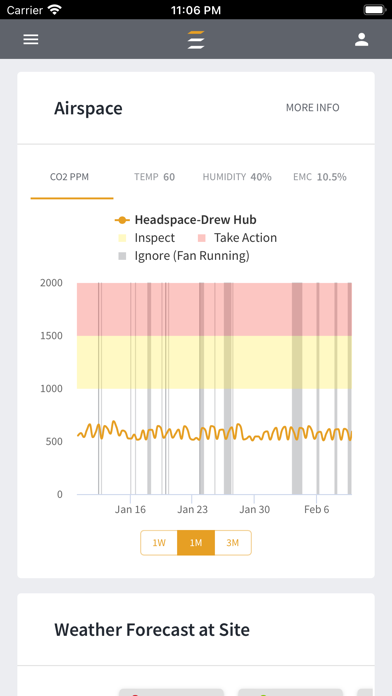The height and width of the screenshot is (696, 392).
Task: Select the 1M time range
Action: pyautogui.click(x=196, y=542)
